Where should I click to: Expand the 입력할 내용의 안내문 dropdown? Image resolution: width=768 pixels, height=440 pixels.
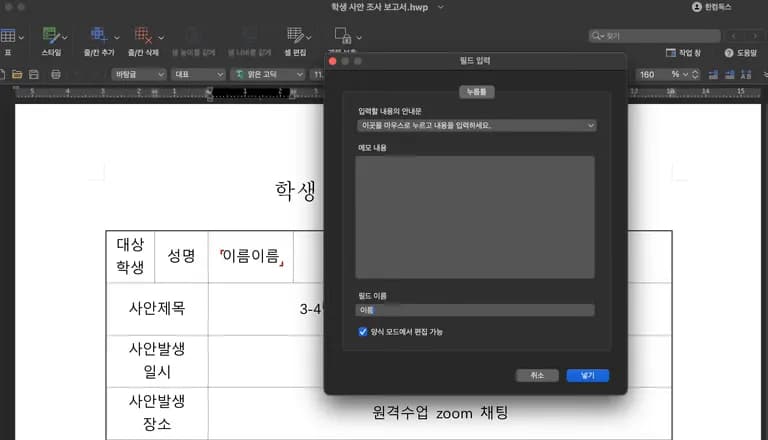476,126
